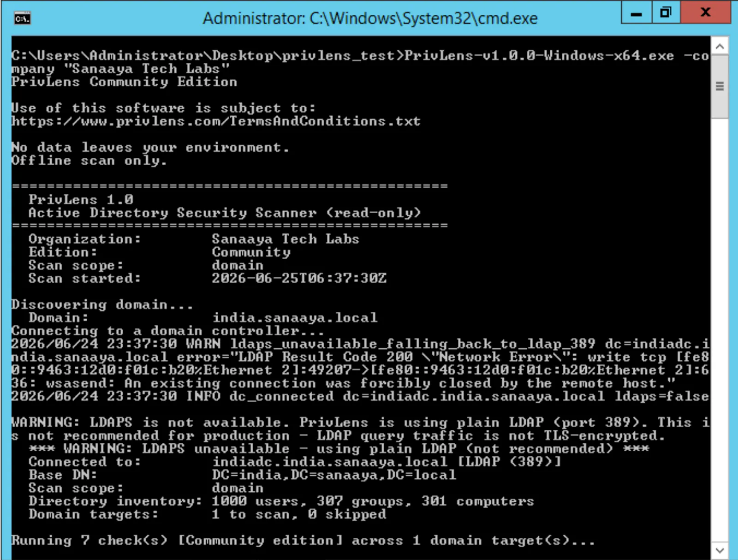The width and height of the screenshot is (738, 560).
Task: Click 'PrivLens 1.0' banner heading
Action: pyautogui.click(x=81, y=200)
